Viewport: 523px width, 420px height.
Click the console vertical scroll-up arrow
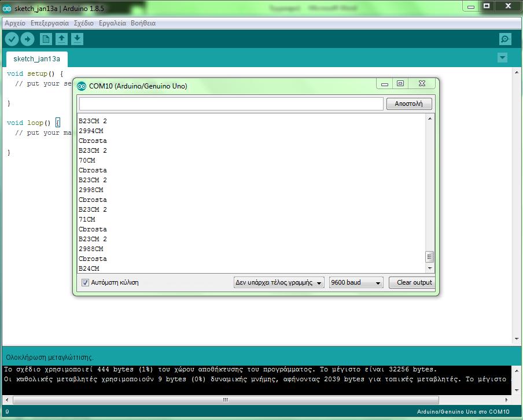click(516, 370)
